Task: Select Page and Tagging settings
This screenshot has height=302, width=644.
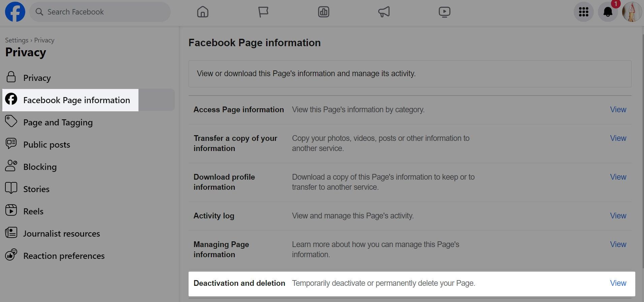Action: (x=58, y=122)
